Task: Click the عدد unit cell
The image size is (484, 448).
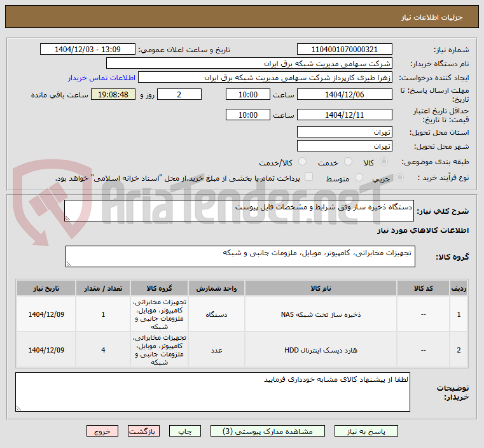Action: click(x=216, y=350)
